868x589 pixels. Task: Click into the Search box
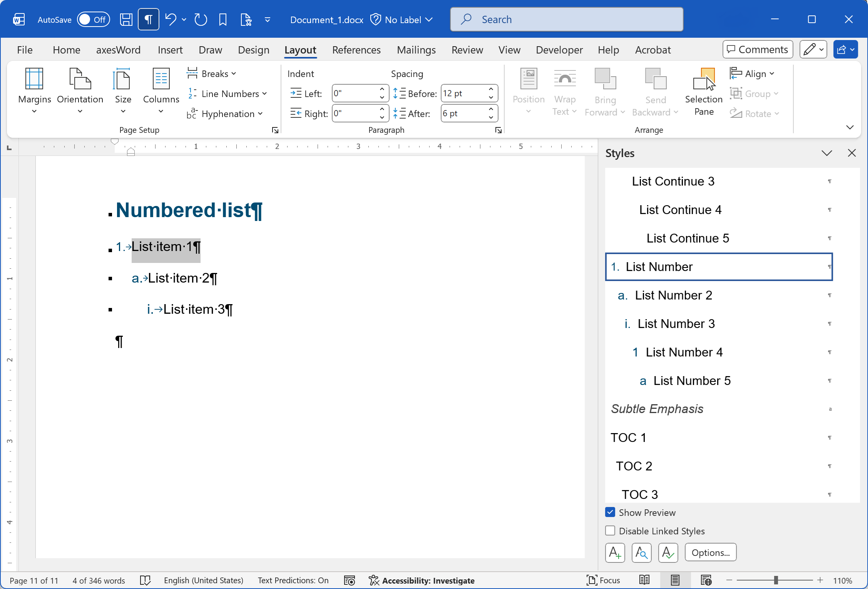[567, 20]
